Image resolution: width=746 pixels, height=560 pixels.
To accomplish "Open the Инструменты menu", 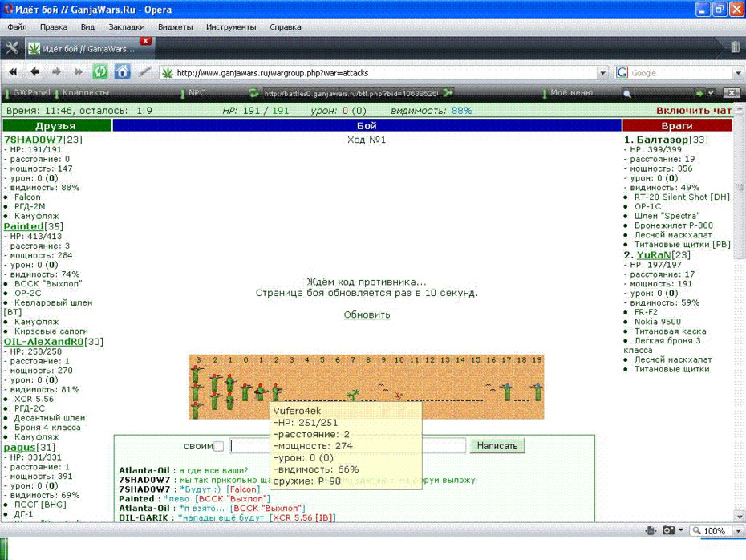I will (x=231, y=27).
